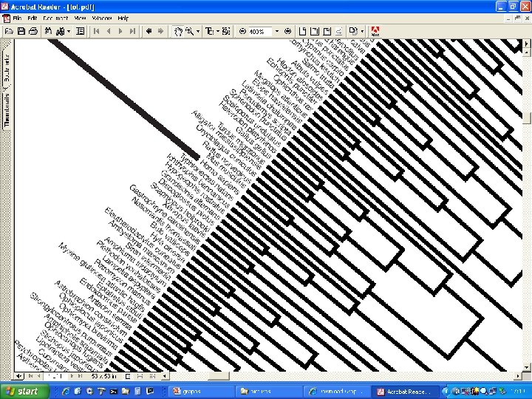Click the Rotate View page icon
The height and width of the screenshot is (399, 532).
tap(353, 32)
